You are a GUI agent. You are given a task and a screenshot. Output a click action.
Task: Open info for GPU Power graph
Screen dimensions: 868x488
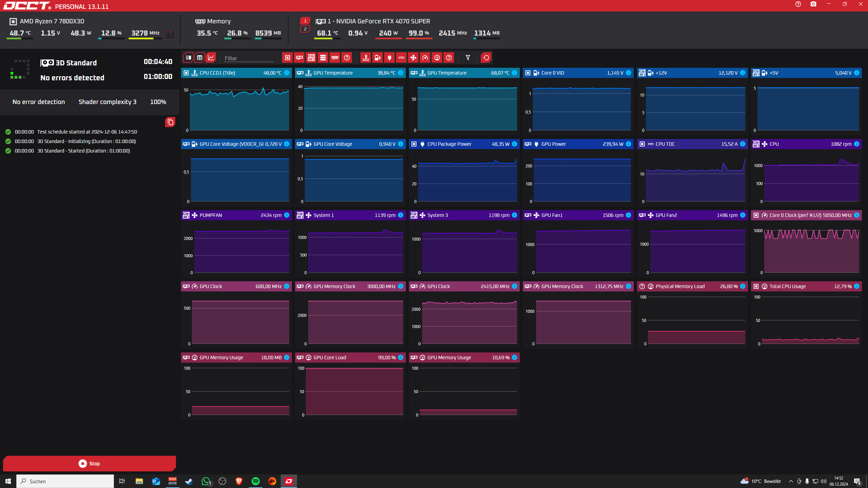(628, 144)
